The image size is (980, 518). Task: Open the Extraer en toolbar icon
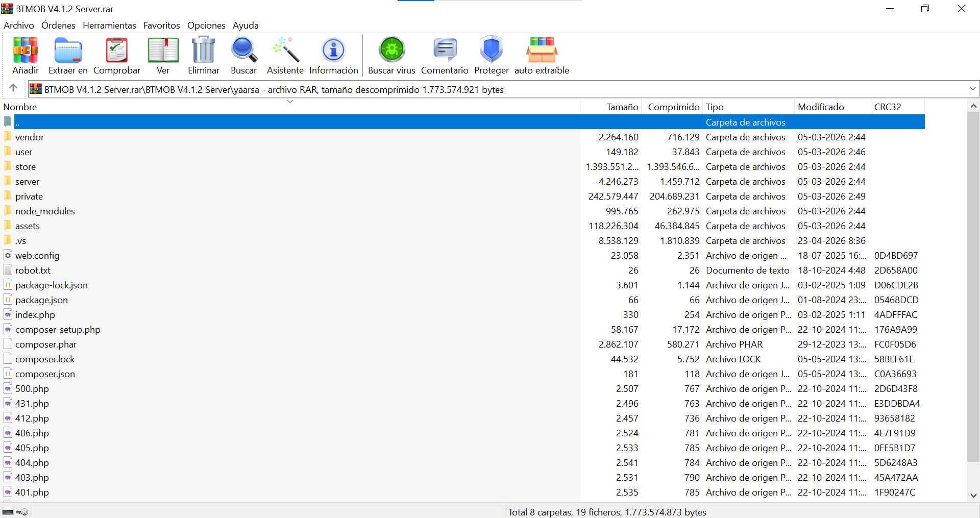click(x=68, y=50)
